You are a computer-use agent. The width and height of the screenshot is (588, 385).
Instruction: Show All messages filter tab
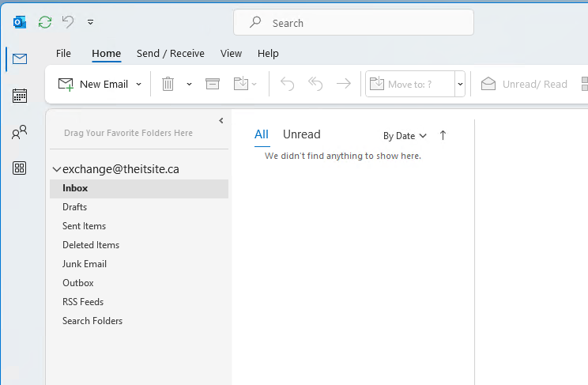pos(262,134)
